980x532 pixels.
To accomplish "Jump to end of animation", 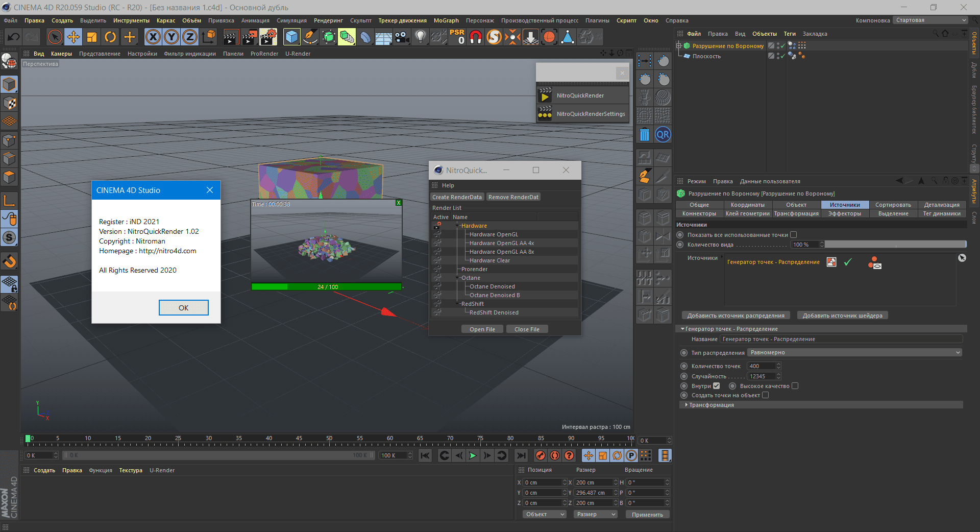I will (521, 455).
